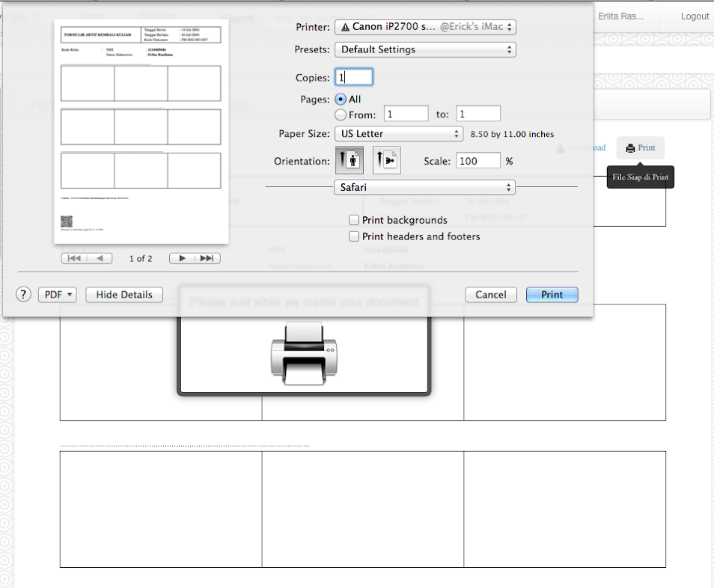Click Cancel in print dialog
The width and height of the screenshot is (714, 588).
tap(491, 295)
